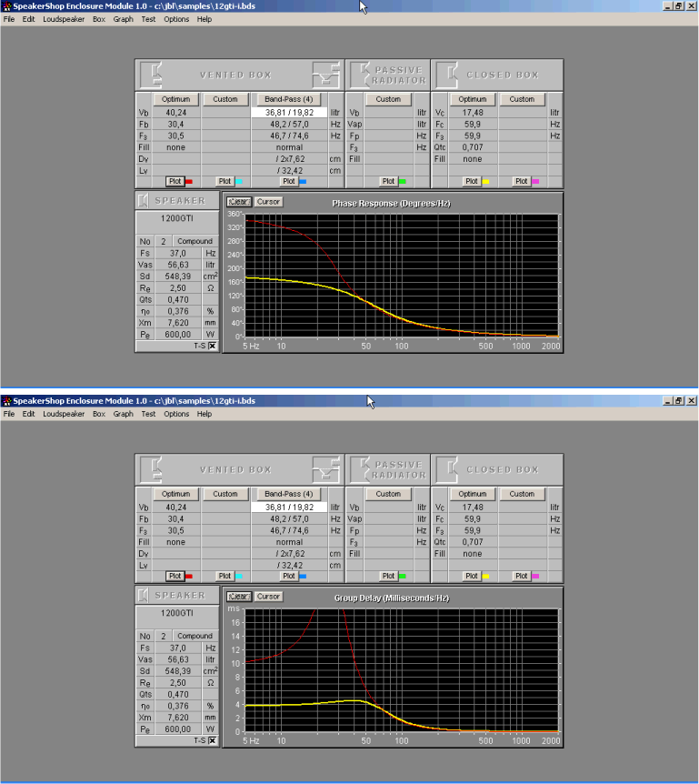Open Options menu in Phase Response window

(x=176, y=19)
